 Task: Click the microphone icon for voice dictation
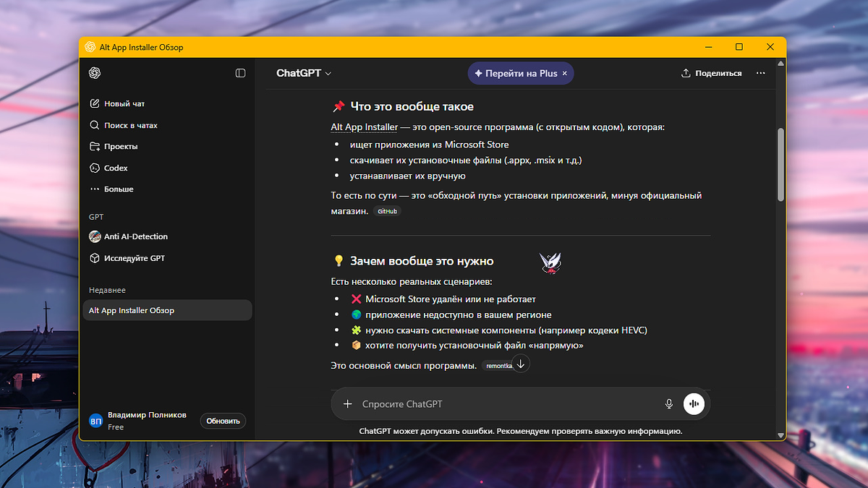668,403
